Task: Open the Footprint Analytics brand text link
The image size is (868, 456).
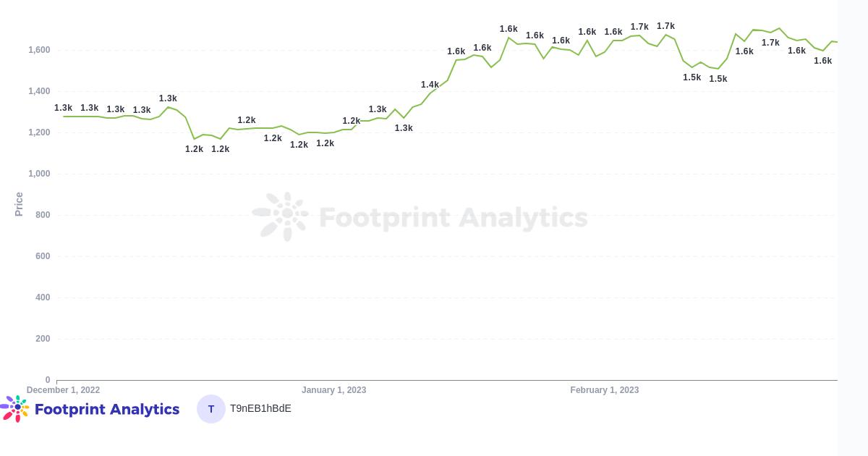Action: tap(107, 409)
